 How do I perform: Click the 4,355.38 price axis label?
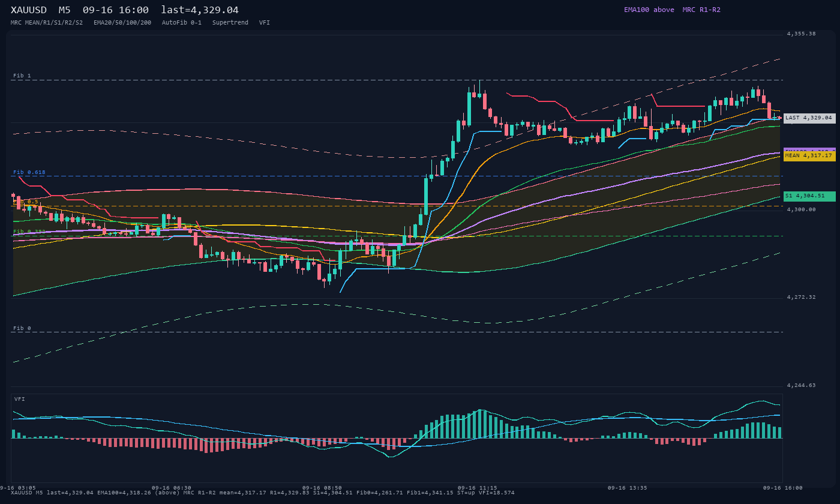pyautogui.click(x=802, y=34)
